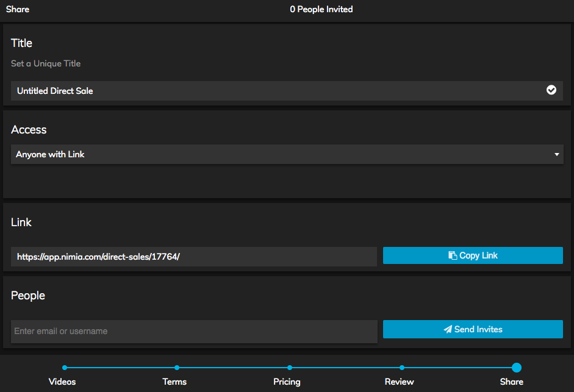
Task: Click the Send Invites button
Action: 473,329
